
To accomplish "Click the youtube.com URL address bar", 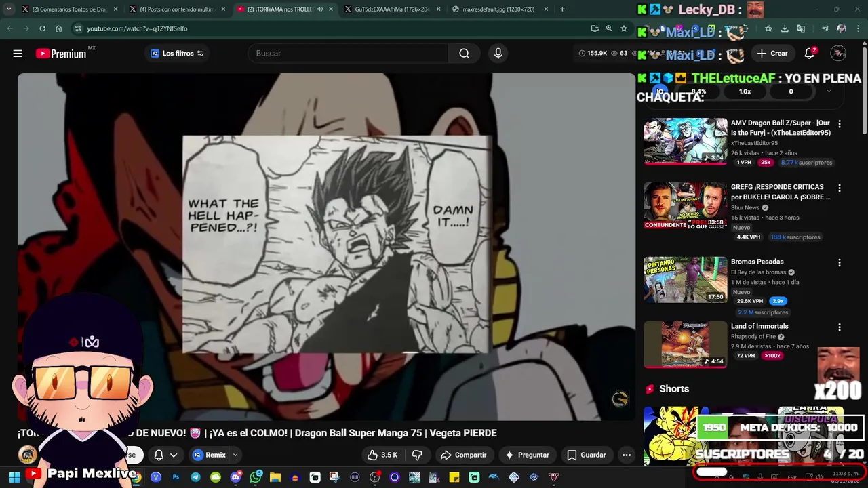I will click(x=332, y=28).
